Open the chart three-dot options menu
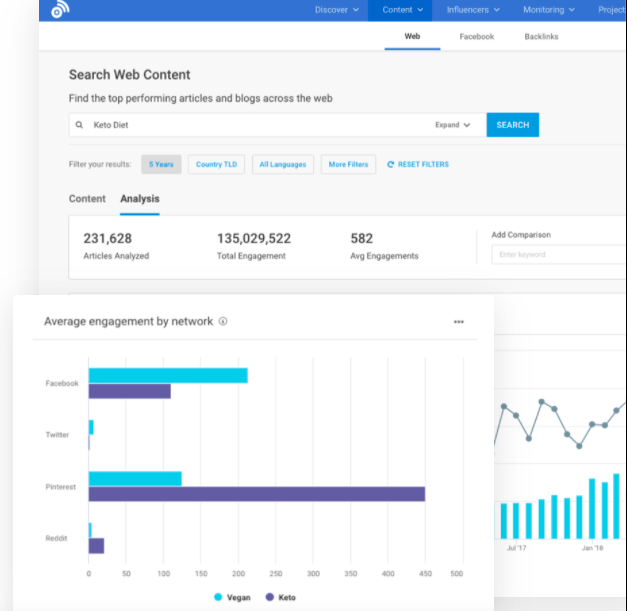Viewport: 627px width, 611px height. tap(458, 322)
